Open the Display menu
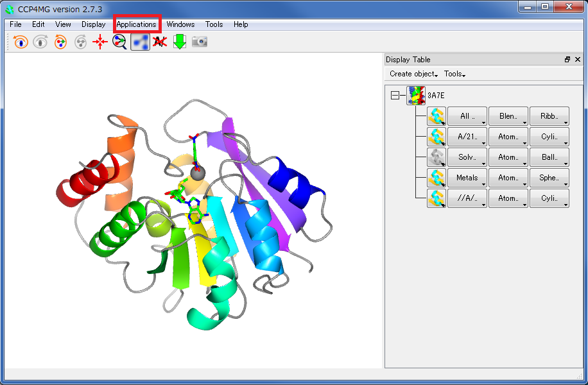Screen dimensions: 588x385 tap(93, 24)
